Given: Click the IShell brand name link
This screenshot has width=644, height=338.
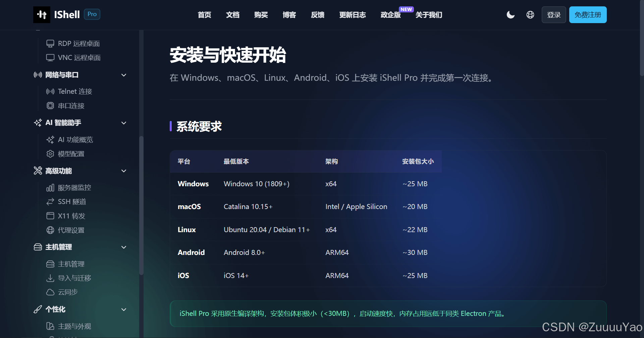Looking at the screenshot, I should [67, 15].
